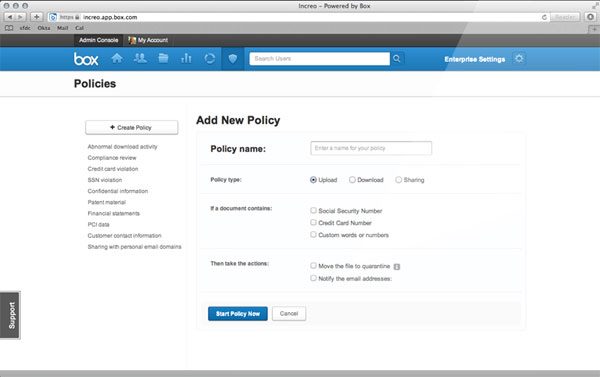Image resolution: width=600 pixels, height=377 pixels.
Task: Open Financial statements policy
Action: tap(114, 214)
